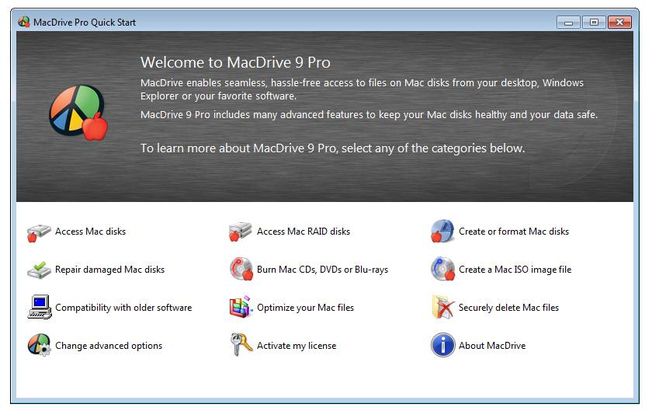The image size is (659, 418).
Task: Open the About MacDrive link
Action: [x=492, y=346]
